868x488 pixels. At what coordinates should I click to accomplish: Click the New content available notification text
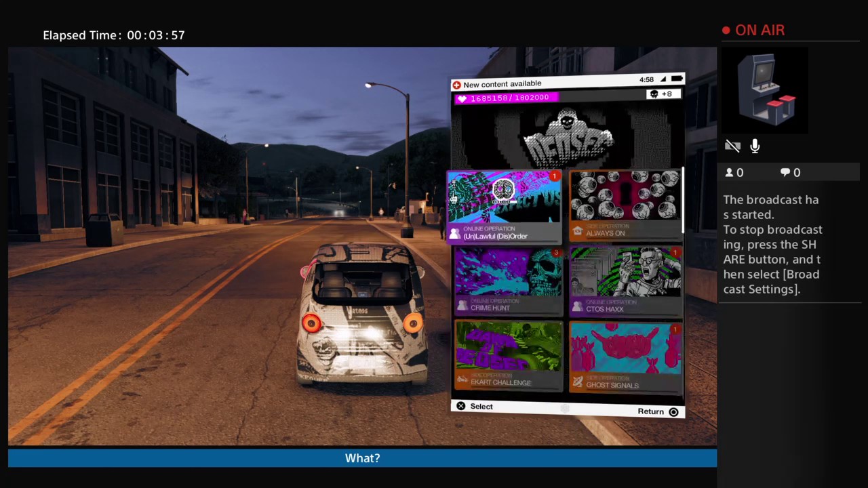point(502,84)
